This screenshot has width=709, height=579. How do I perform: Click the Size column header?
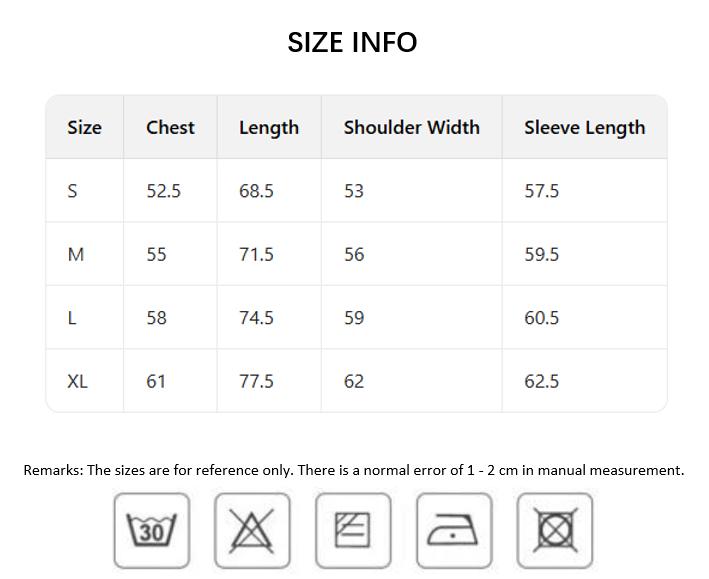click(84, 127)
